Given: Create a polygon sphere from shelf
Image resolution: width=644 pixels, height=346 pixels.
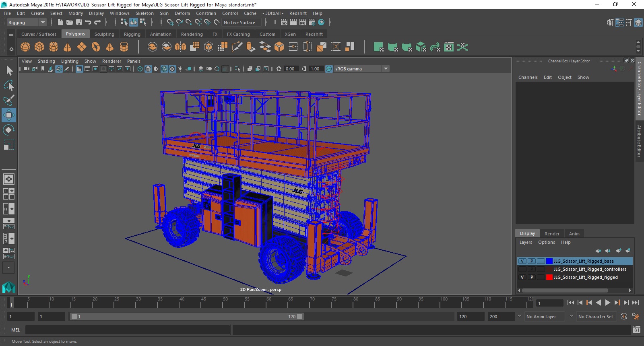Looking at the screenshot, I should pyautogui.click(x=25, y=47).
